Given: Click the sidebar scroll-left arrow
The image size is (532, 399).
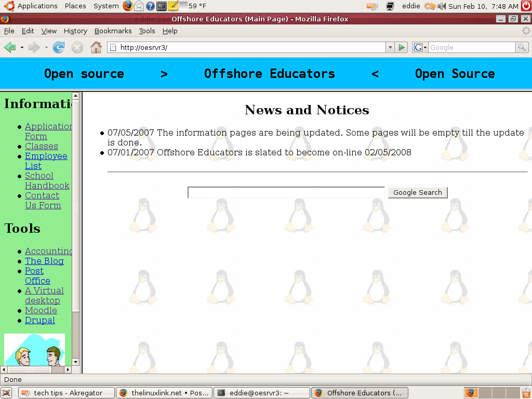Looking at the screenshot, I should (4, 369).
